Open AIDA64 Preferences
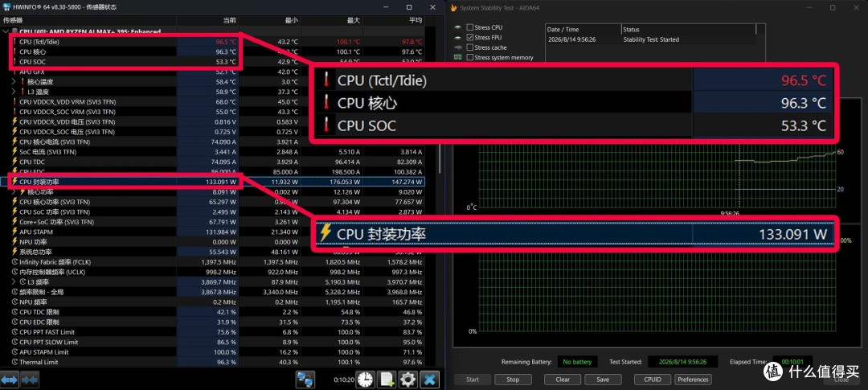Viewport: 868px width, 390px height. (x=693, y=380)
